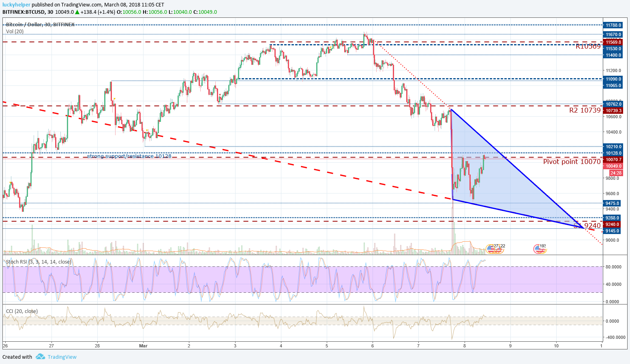Select the 11400.0 price label

tap(613, 55)
